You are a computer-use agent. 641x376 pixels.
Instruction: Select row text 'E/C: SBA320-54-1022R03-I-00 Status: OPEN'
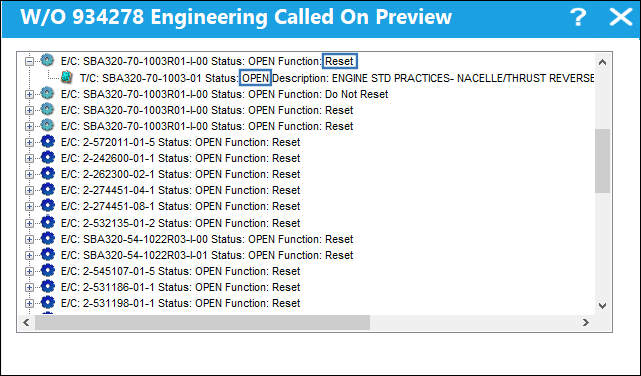tap(168, 239)
